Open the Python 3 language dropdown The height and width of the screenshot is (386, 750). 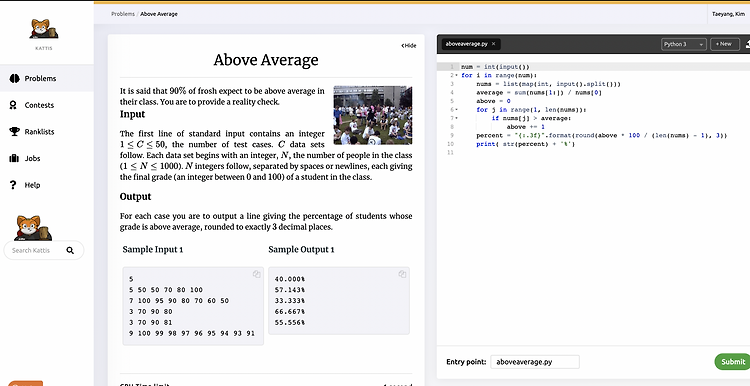(x=684, y=44)
